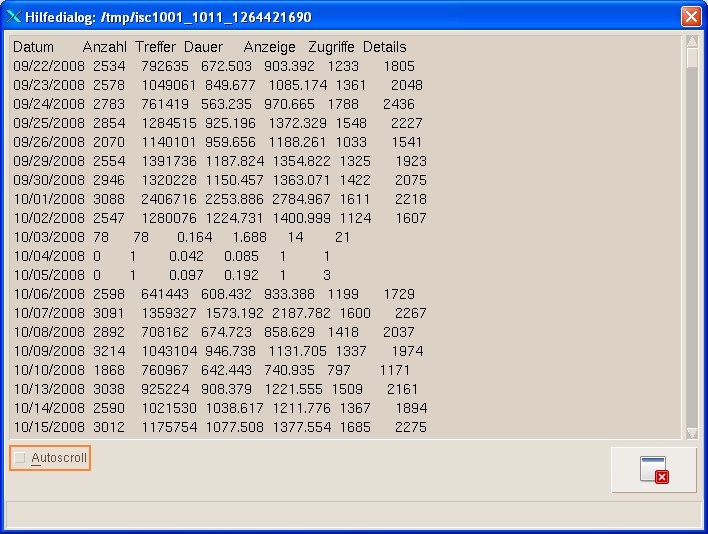The width and height of the screenshot is (708, 534).
Task: Click Anzahl value 3038
Action: tap(109, 389)
